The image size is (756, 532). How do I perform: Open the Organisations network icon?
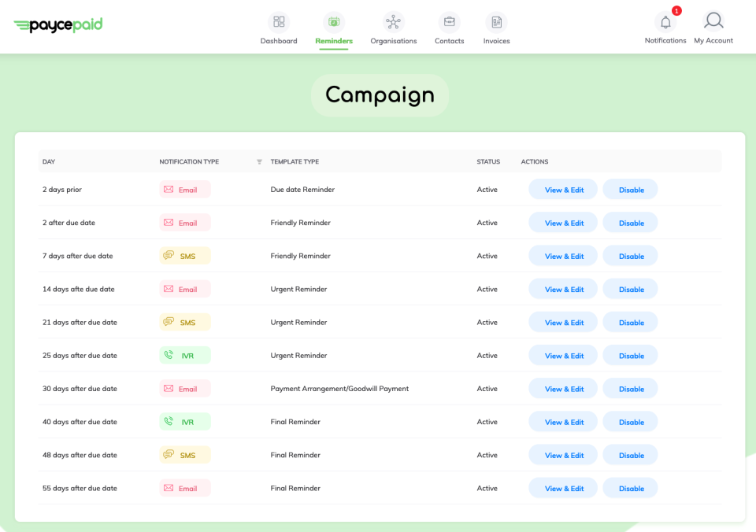(x=394, y=22)
